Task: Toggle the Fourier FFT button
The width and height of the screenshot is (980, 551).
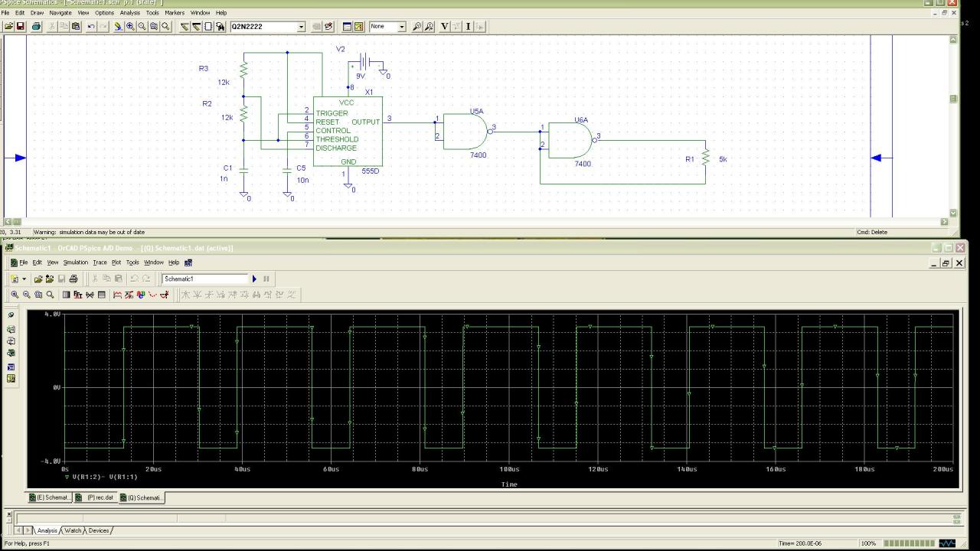Action: click(77, 295)
